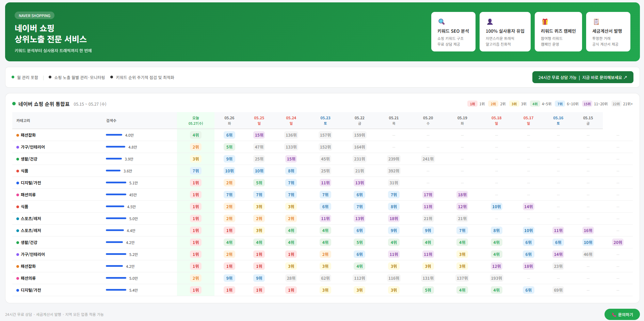The width and height of the screenshot is (644, 321).
Task: Click the purple 15위 legend badge
Action: click(x=587, y=104)
